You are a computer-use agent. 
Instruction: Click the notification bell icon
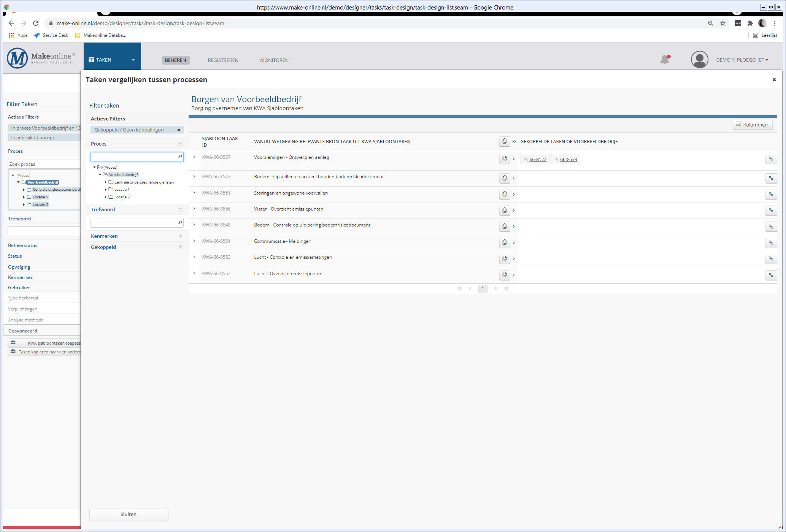point(664,60)
